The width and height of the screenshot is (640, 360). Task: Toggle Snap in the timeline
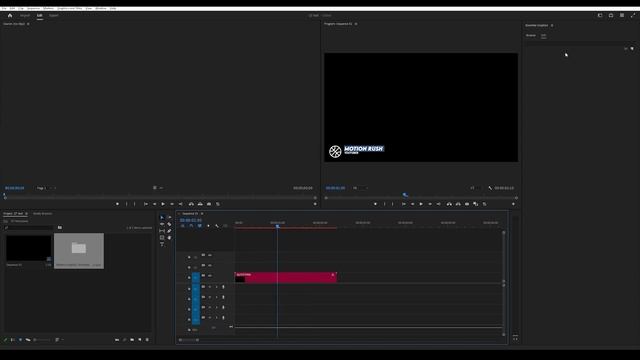[x=191, y=226]
